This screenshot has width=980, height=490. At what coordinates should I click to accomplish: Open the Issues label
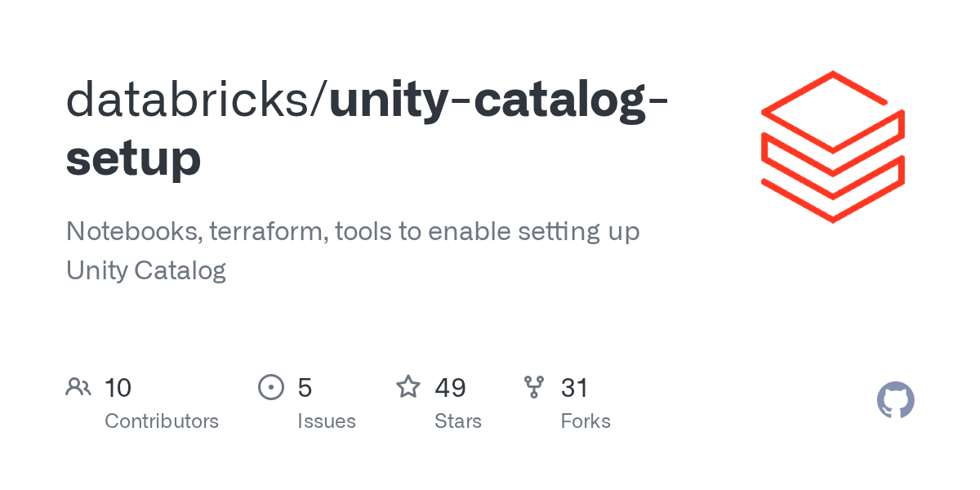tap(327, 421)
